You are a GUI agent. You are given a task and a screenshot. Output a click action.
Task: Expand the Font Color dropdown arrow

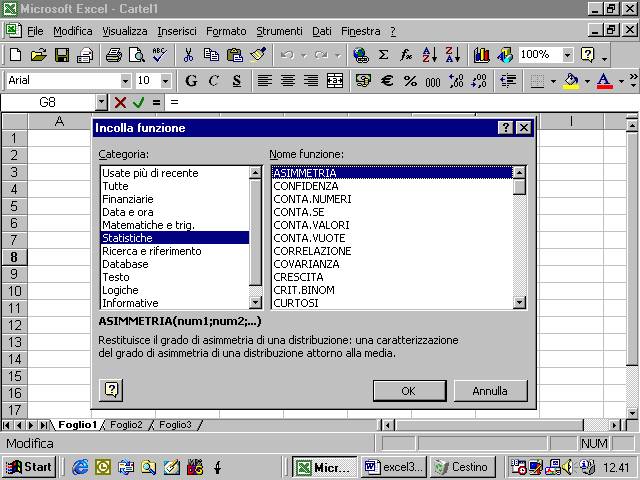(621, 81)
